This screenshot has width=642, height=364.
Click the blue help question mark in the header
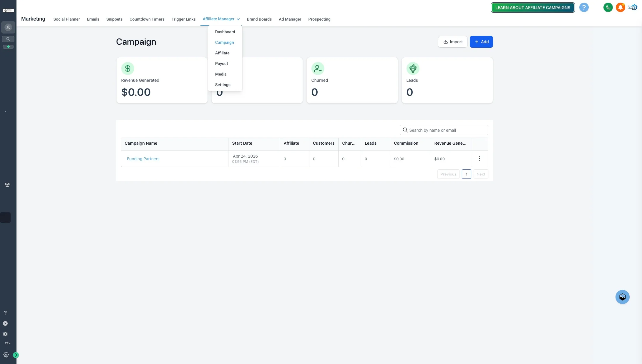coord(584,7)
